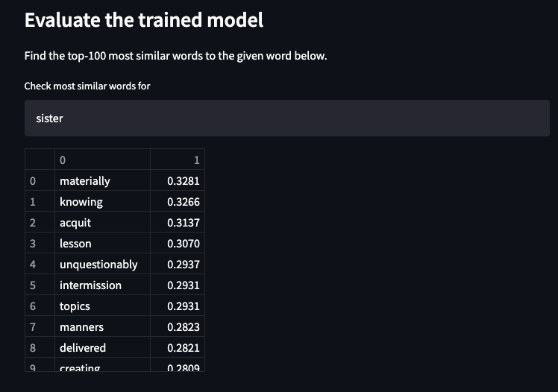Select the 'lesson' word cell
This screenshot has width=558, height=392.
102,243
